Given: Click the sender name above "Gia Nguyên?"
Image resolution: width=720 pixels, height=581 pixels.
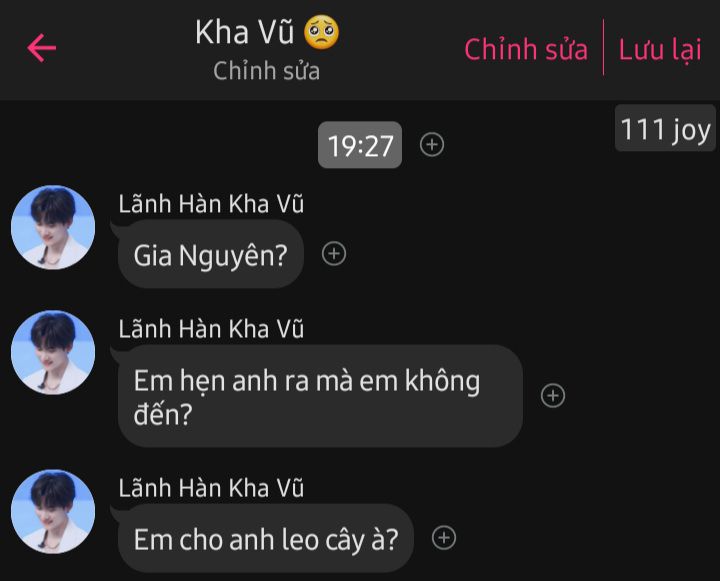Looking at the screenshot, I should tap(211, 204).
